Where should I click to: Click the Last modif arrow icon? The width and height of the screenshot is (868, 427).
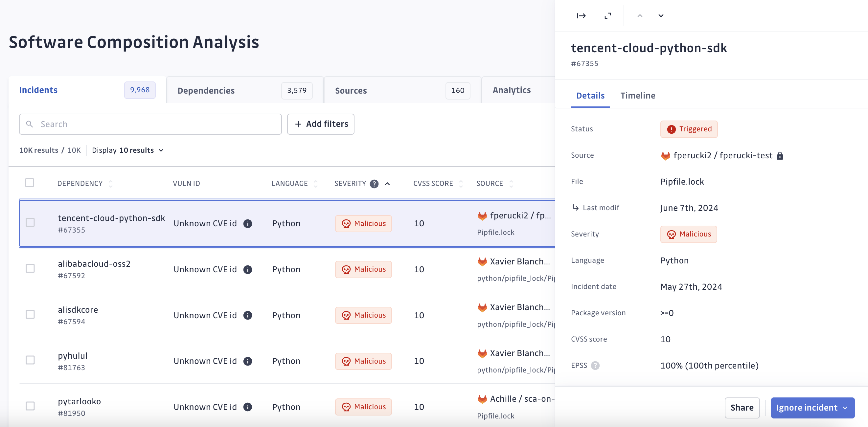576,208
